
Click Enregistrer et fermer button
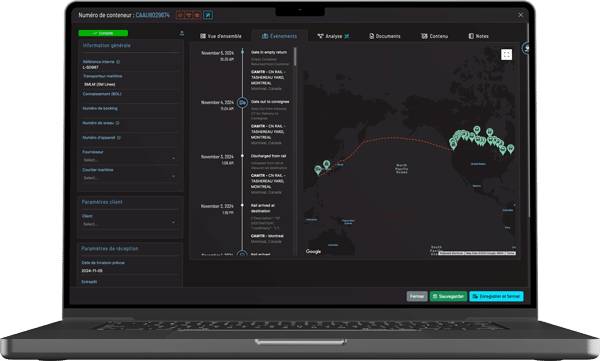click(x=496, y=296)
